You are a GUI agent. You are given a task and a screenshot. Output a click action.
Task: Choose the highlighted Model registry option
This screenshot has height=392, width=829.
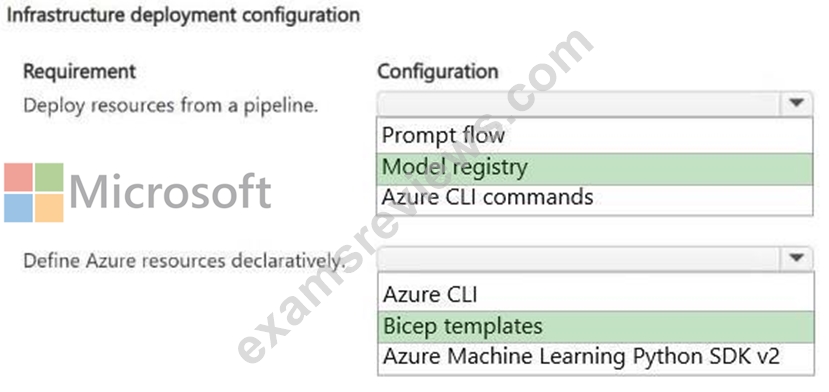(595, 169)
